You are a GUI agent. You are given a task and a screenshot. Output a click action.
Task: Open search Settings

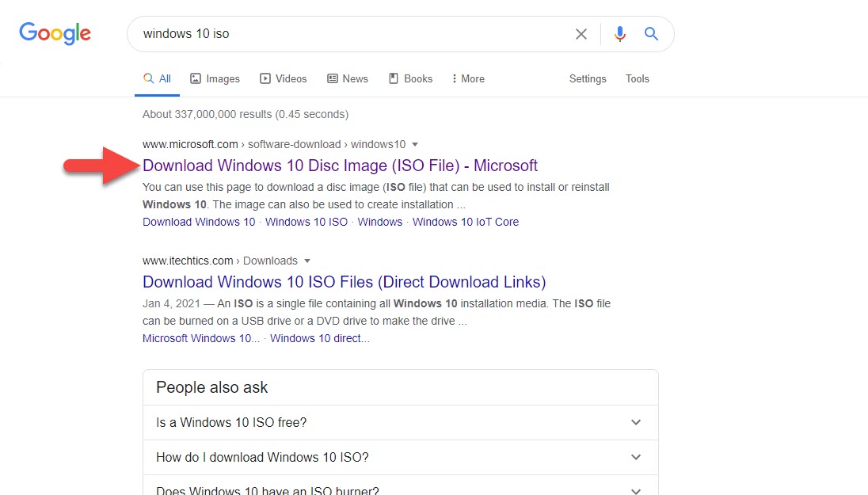(x=588, y=78)
